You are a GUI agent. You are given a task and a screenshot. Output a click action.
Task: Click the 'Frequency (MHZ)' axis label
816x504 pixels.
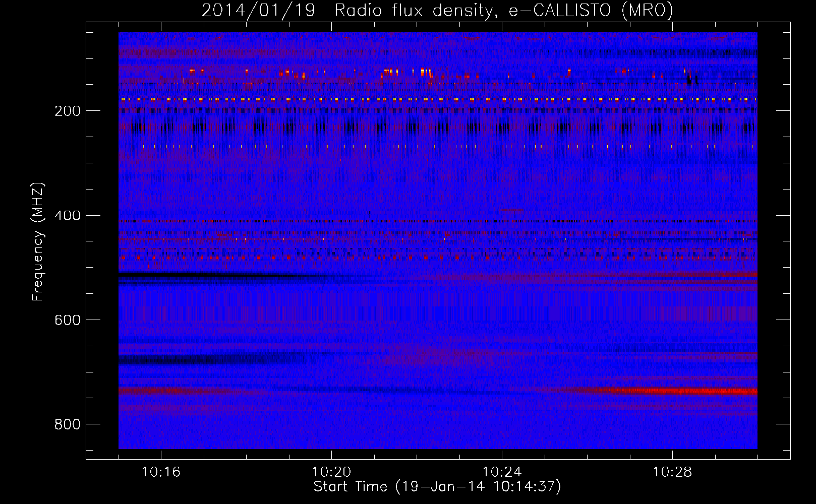[38, 242]
